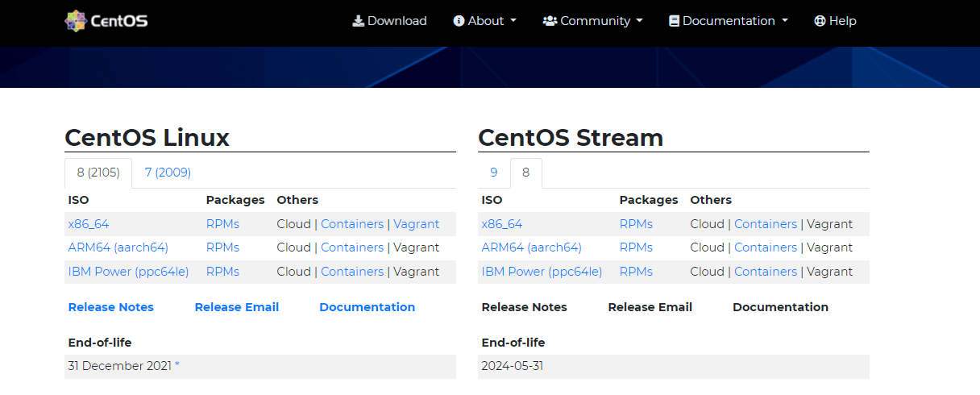Open Containers link in CentOS Stream ARM64 row
Screen dimensions: 980x395
click(x=766, y=247)
